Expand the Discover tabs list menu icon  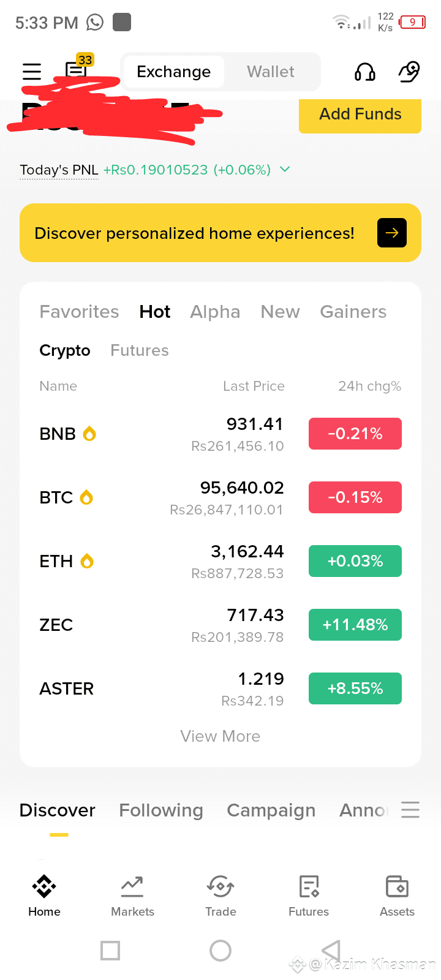[x=410, y=810]
